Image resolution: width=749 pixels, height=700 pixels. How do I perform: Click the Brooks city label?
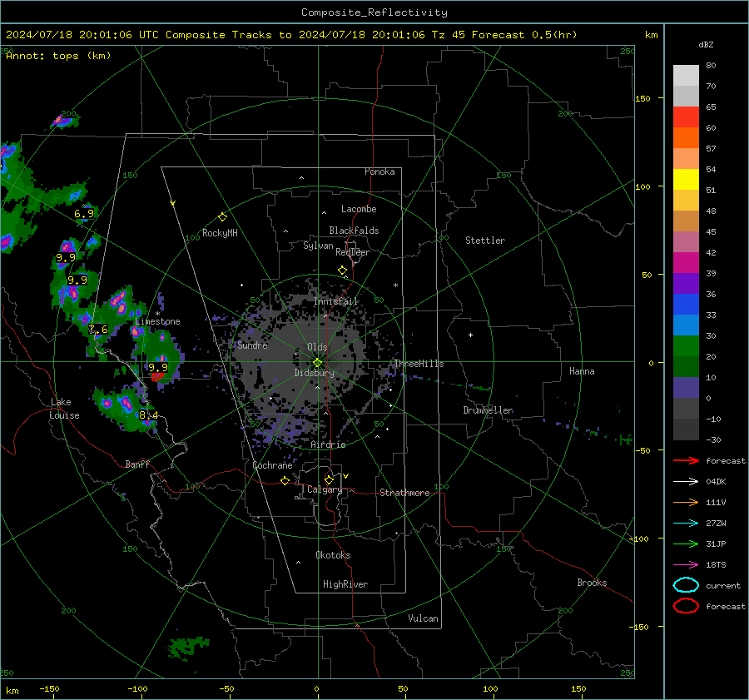(x=592, y=583)
